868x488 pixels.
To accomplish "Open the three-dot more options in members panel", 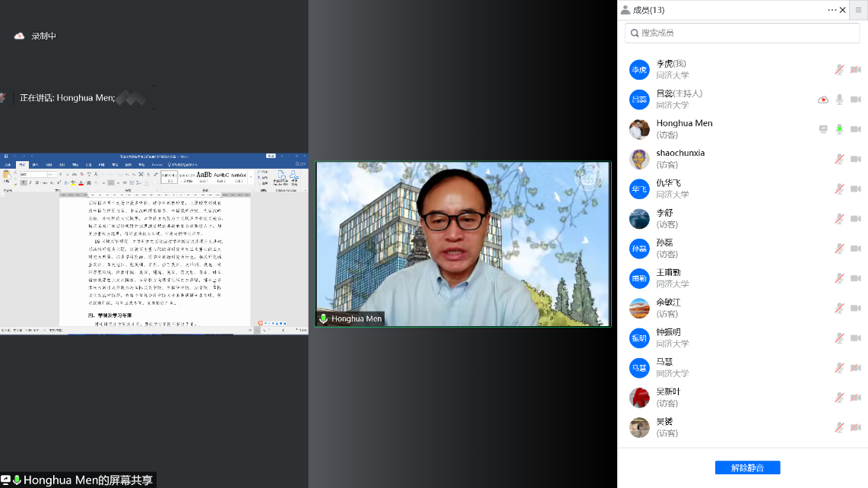I will click(832, 10).
